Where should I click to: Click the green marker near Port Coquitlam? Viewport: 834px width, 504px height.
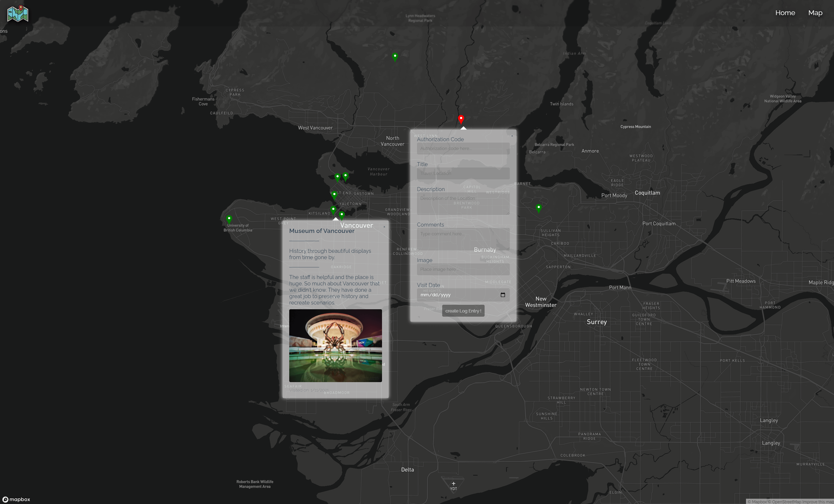pos(538,207)
